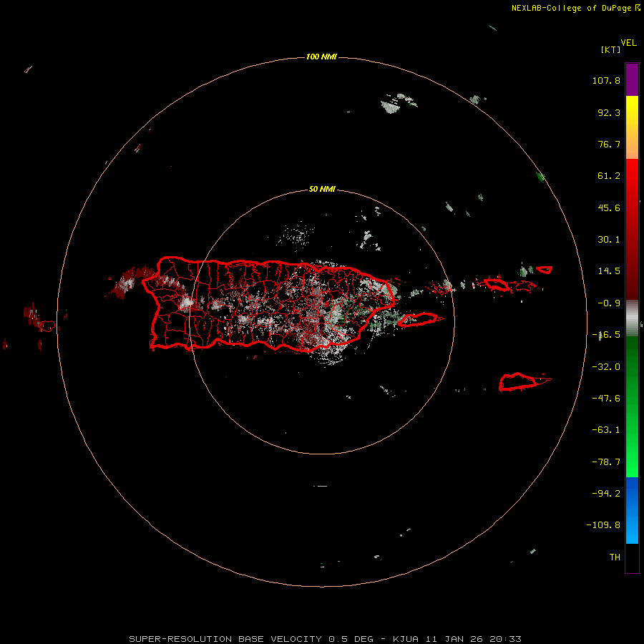Click the TH legend label
This screenshot has width=644, height=644.
(x=615, y=557)
